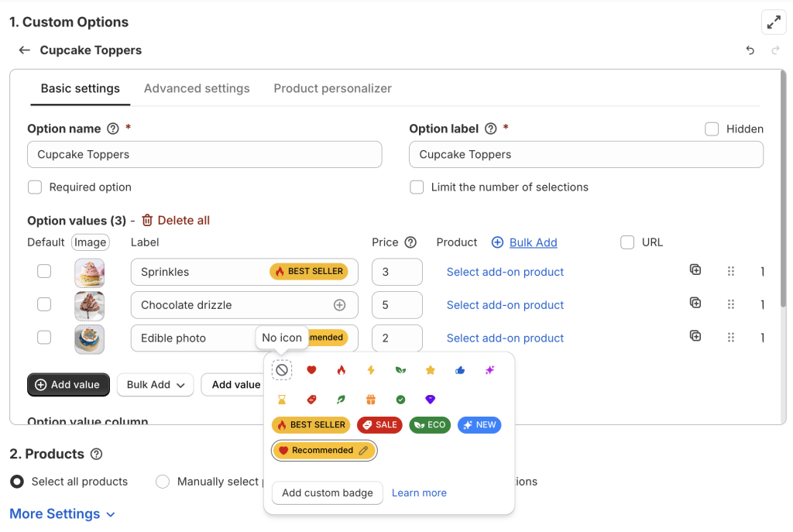This screenshot has width=793, height=532.
Task: Check the Hidden checkbox
Action: click(712, 129)
